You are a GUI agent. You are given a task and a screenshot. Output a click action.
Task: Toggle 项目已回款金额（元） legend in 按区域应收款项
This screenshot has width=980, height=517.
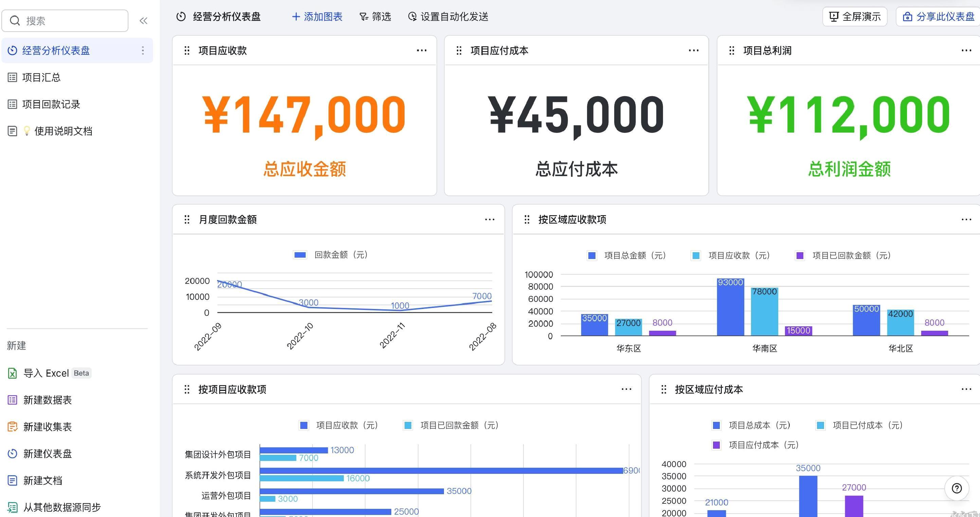843,256
